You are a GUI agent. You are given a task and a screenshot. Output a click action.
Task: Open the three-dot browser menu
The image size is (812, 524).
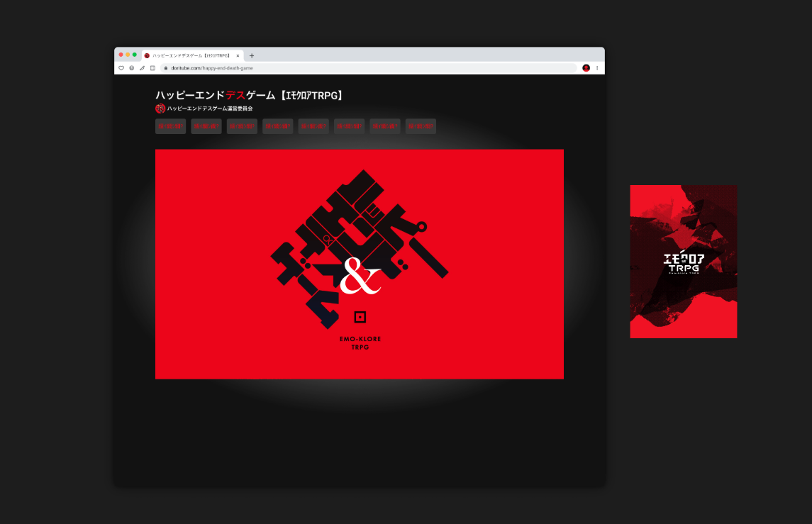(597, 68)
